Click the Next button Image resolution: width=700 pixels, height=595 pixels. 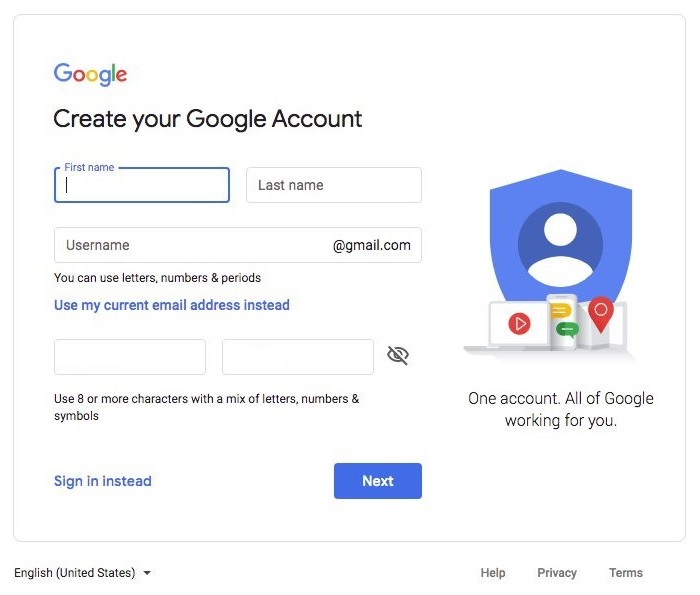click(378, 481)
